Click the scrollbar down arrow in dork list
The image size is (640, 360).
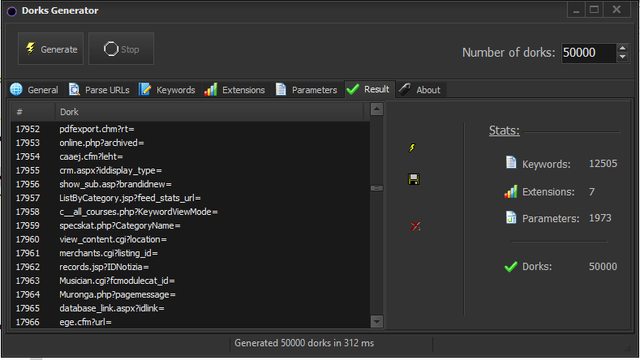[377, 321]
